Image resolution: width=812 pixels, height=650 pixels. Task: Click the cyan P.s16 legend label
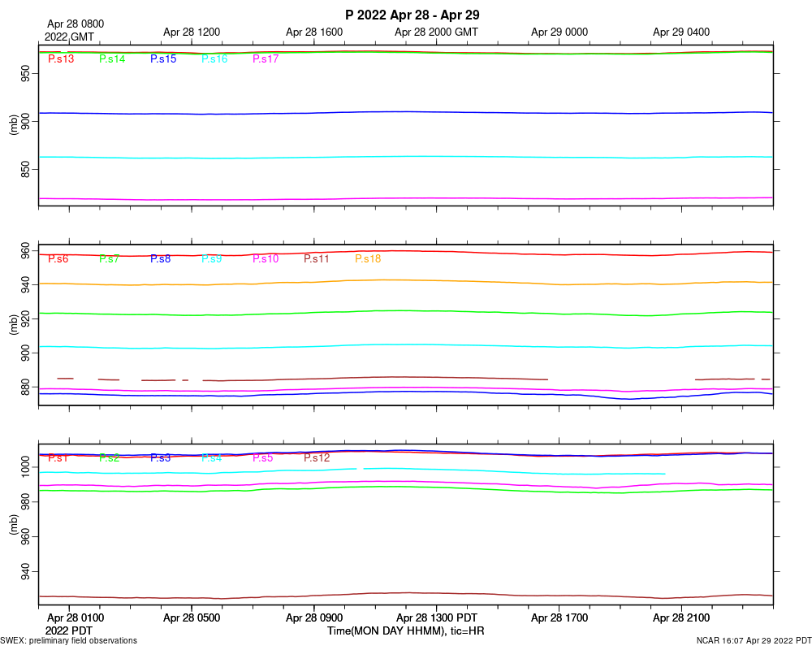pyautogui.click(x=214, y=59)
